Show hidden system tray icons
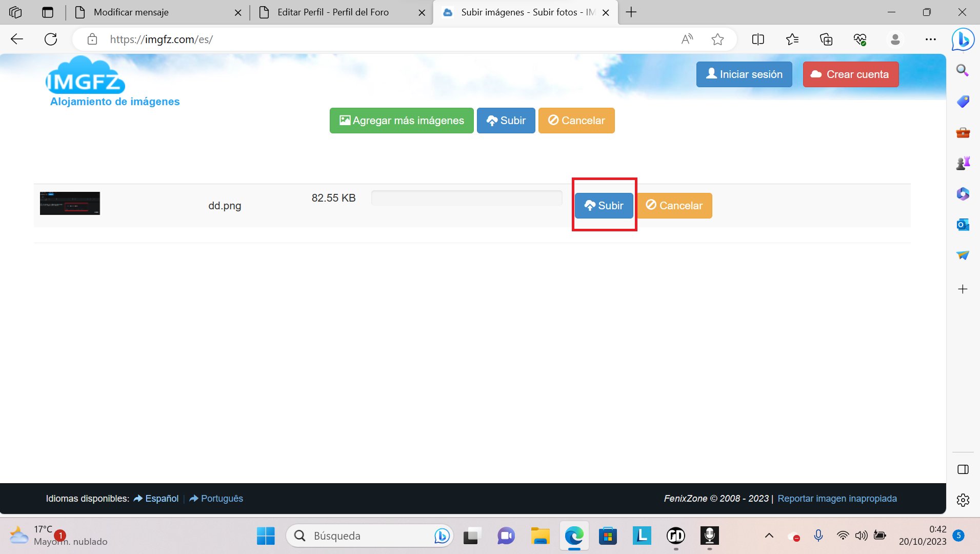 [x=769, y=536]
